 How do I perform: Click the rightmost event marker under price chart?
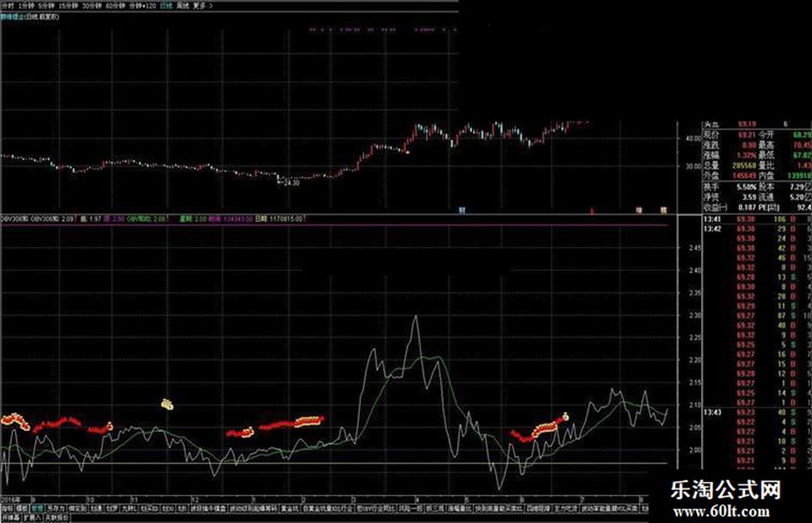pyautogui.click(x=663, y=210)
